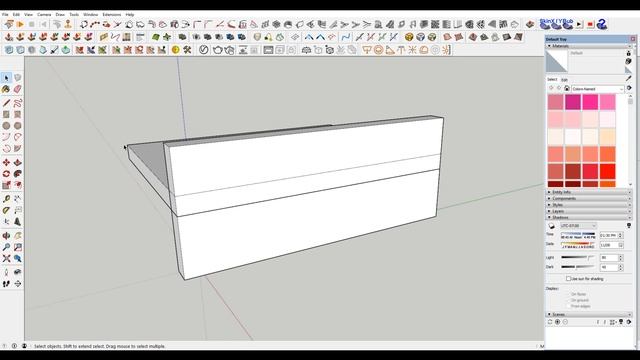Open the date picker calendar button
The width and height of the screenshot is (640, 360).
pyautogui.click(x=621, y=245)
